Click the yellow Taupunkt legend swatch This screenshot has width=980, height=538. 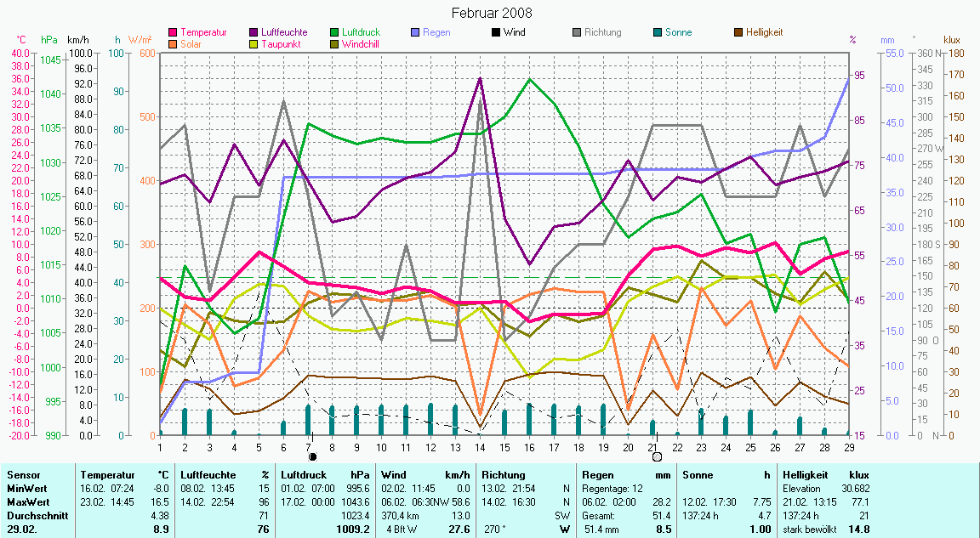(x=254, y=43)
